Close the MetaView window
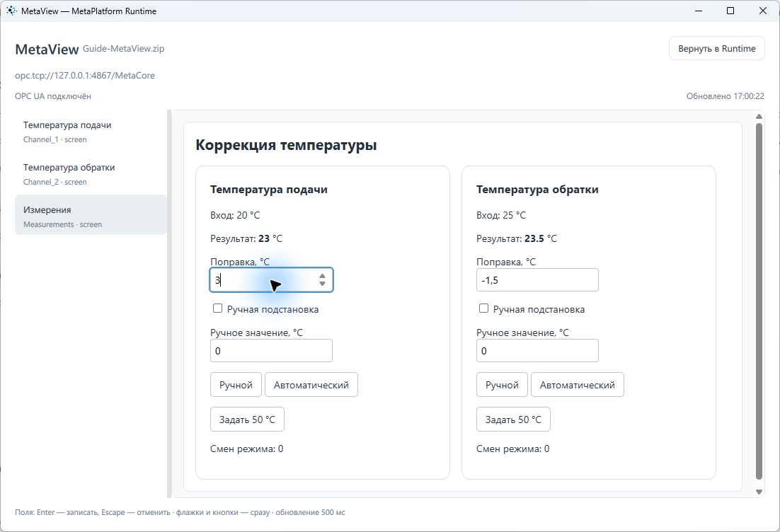Screen dimensions: 780x532 (762, 11)
